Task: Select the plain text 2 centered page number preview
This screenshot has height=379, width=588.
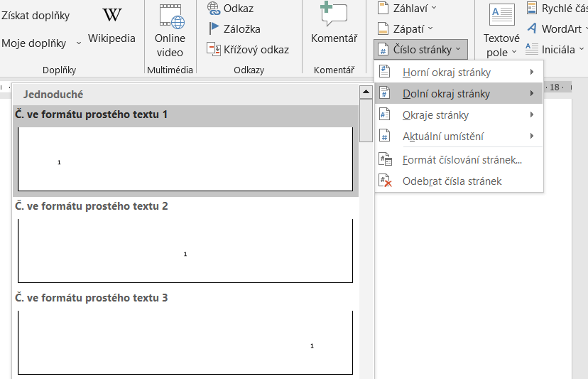Action: (x=185, y=250)
